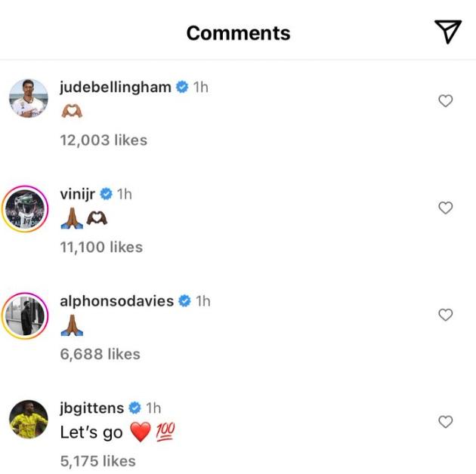View the 12,003 likes list
Screen dimensions: 476x474
tap(104, 140)
